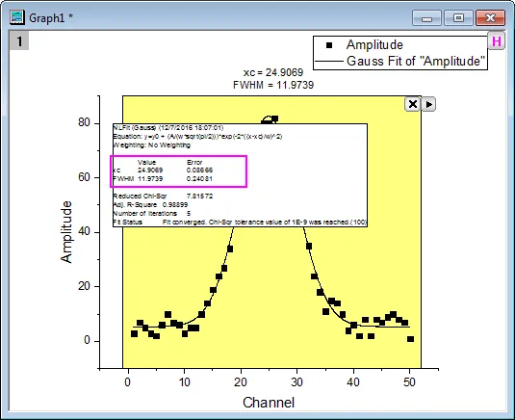
Task: Click the NLFit (Gauss) results header
Action: 168,127
